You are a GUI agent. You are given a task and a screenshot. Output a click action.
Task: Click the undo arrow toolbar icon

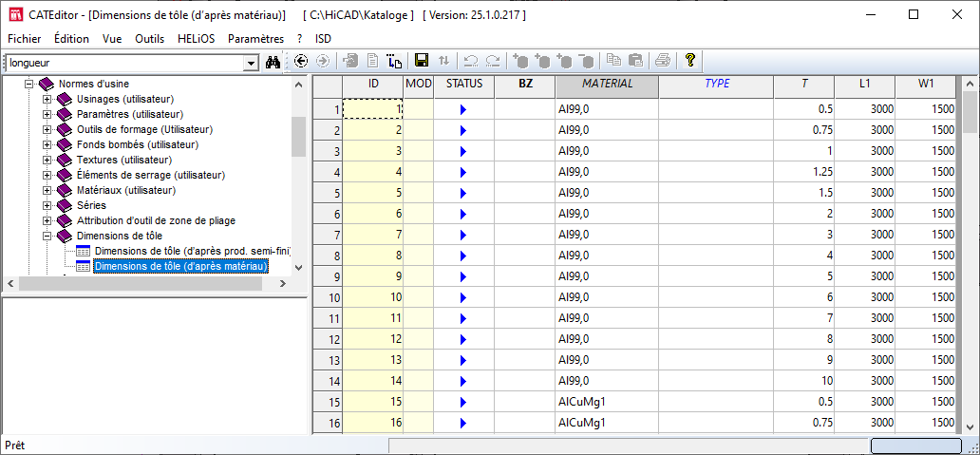click(x=470, y=61)
